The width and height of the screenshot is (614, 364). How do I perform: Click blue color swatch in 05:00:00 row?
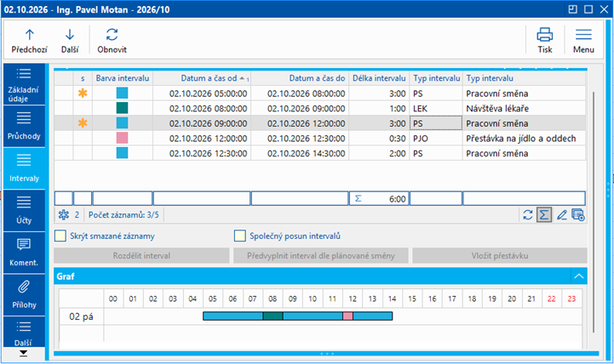[122, 93]
